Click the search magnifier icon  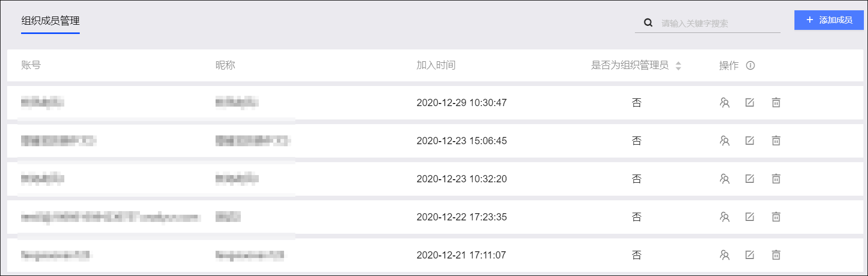[x=648, y=23]
